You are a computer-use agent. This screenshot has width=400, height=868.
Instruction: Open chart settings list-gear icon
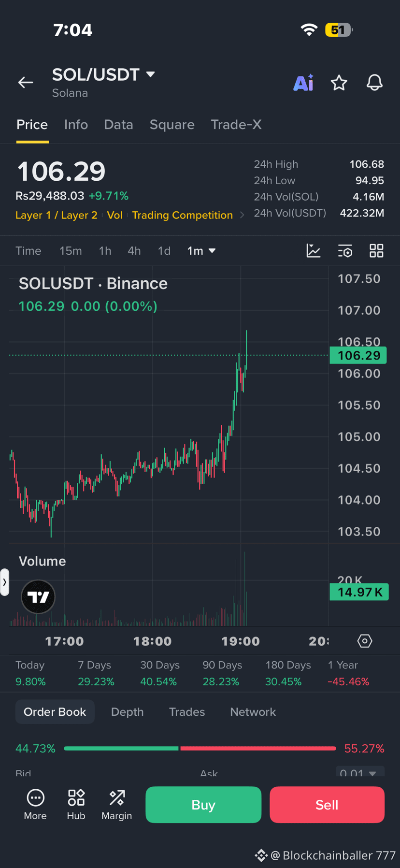(345, 251)
